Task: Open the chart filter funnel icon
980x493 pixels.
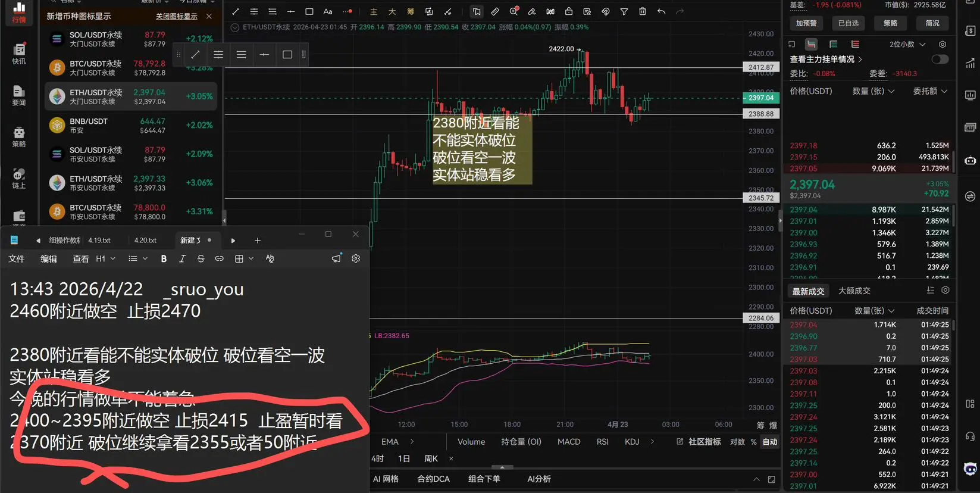Action: [624, 11]
